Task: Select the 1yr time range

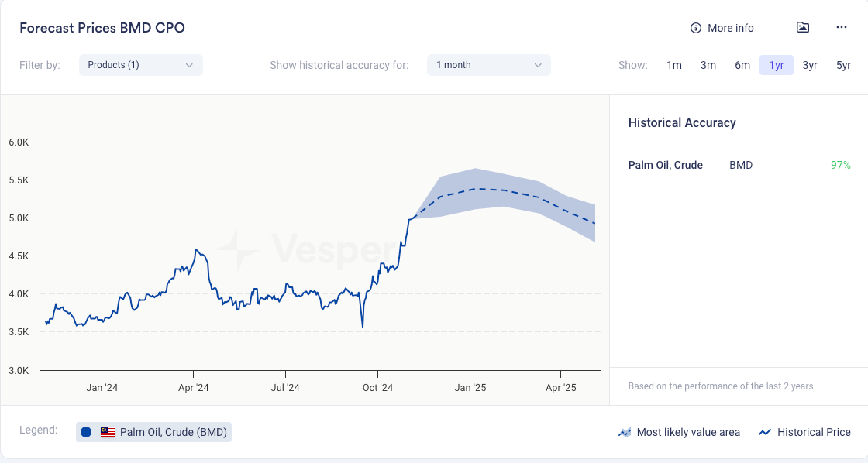Action: click(x=777, y=65)
